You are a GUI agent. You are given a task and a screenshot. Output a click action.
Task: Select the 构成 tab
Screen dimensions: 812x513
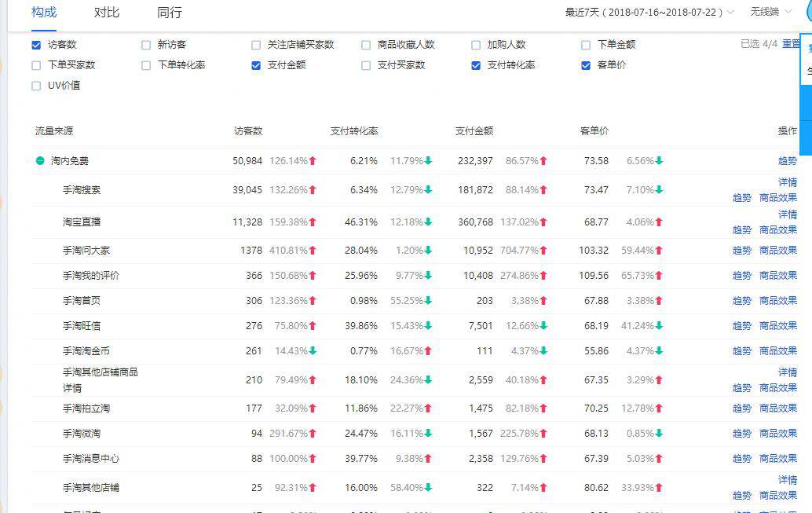point(44,13)
